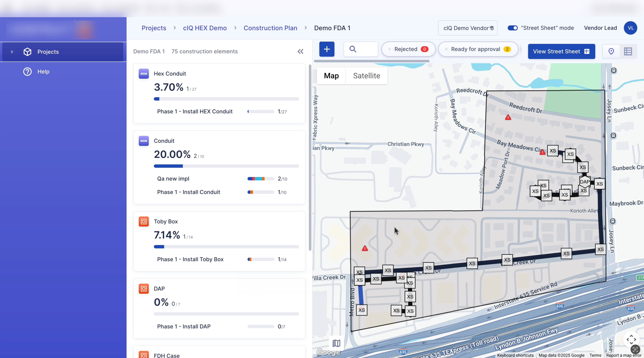Viewport: 644px width, 358px height.
Task: Click the blue plus add button
Action: (327, 49)
